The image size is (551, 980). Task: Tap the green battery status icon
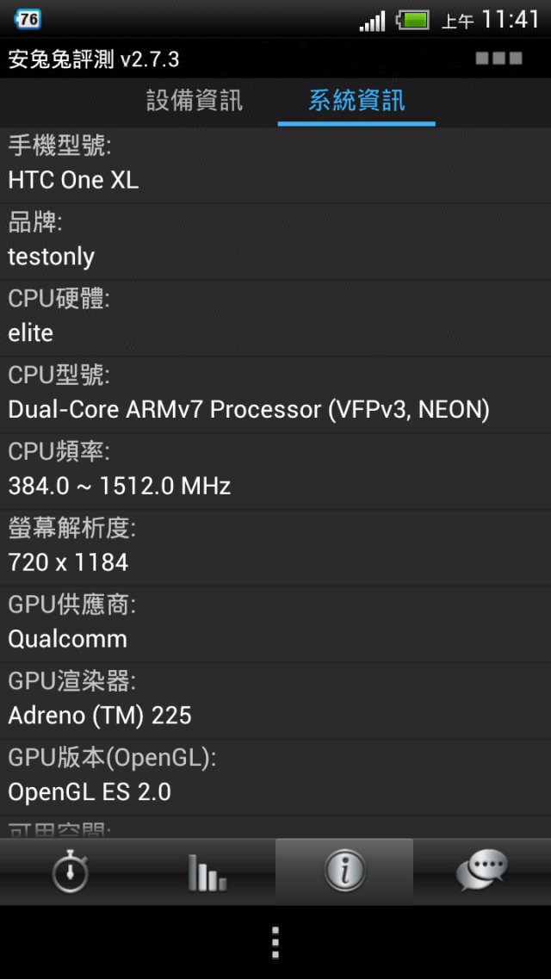[413, 20]
